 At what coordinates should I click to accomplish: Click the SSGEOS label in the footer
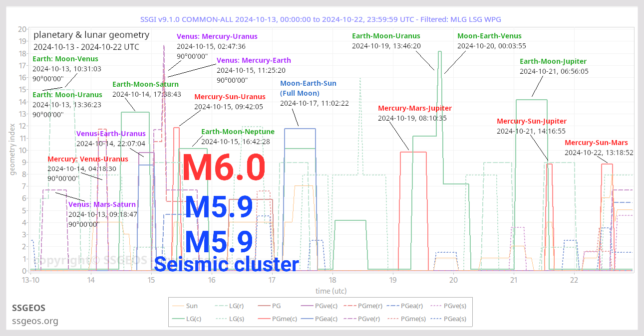click(x=28, y=308)
